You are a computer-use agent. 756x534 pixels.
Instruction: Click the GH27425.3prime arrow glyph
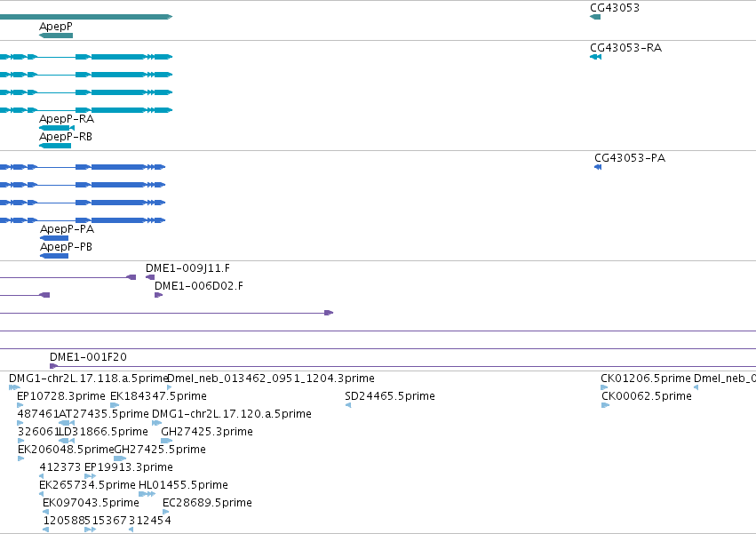click(x=167, y=441)
